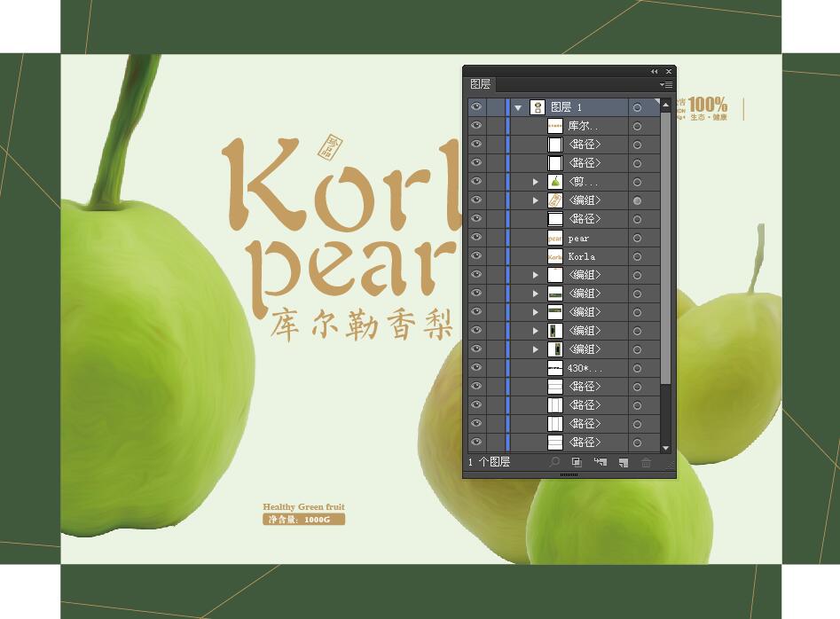Click the Create New Layer icon
The width and height of the screenshot is (840, 619).
pyautogui.click(x=623, y=462)
